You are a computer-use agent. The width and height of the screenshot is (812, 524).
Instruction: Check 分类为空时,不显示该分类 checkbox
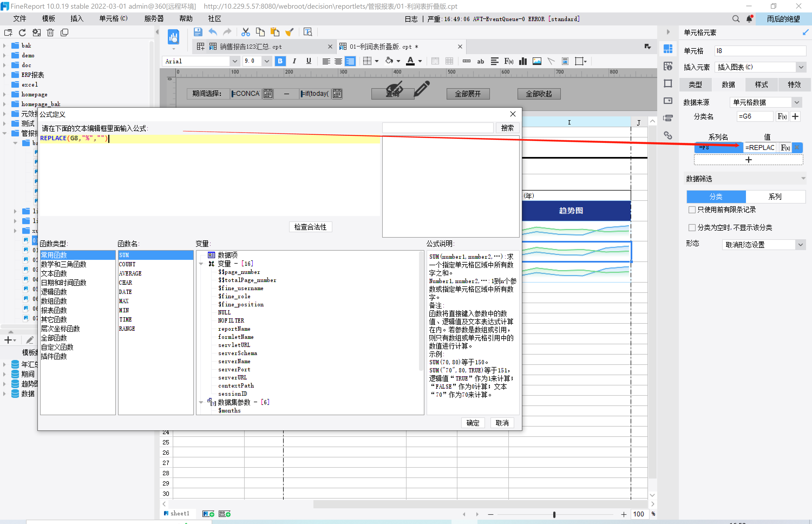(692, 227)
